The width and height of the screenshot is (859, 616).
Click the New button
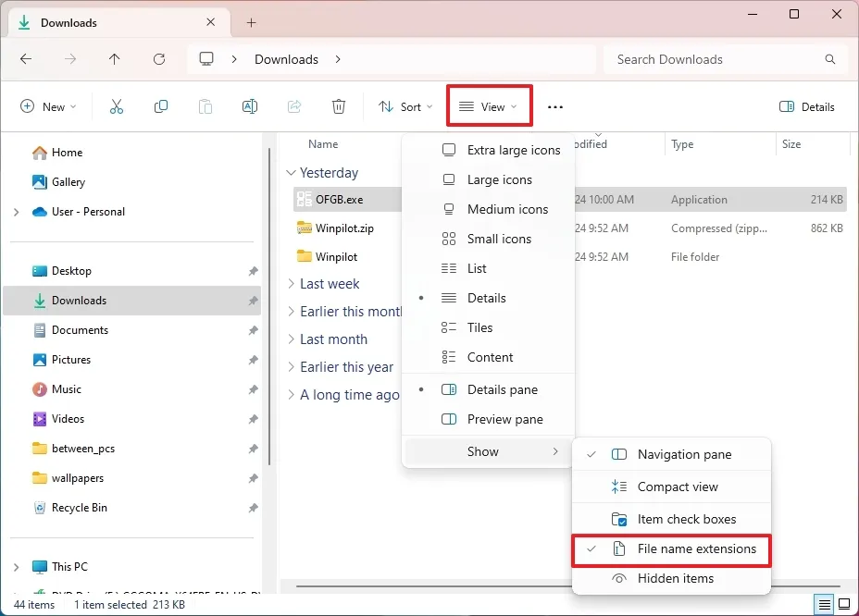pyautogui.click(x=48, y=106)
